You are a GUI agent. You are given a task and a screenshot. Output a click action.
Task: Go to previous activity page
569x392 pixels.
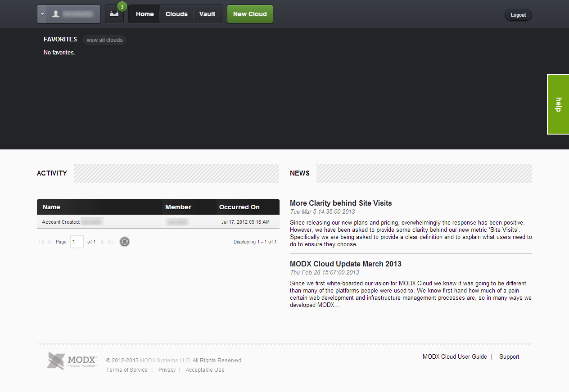click(x=49, y=242)
